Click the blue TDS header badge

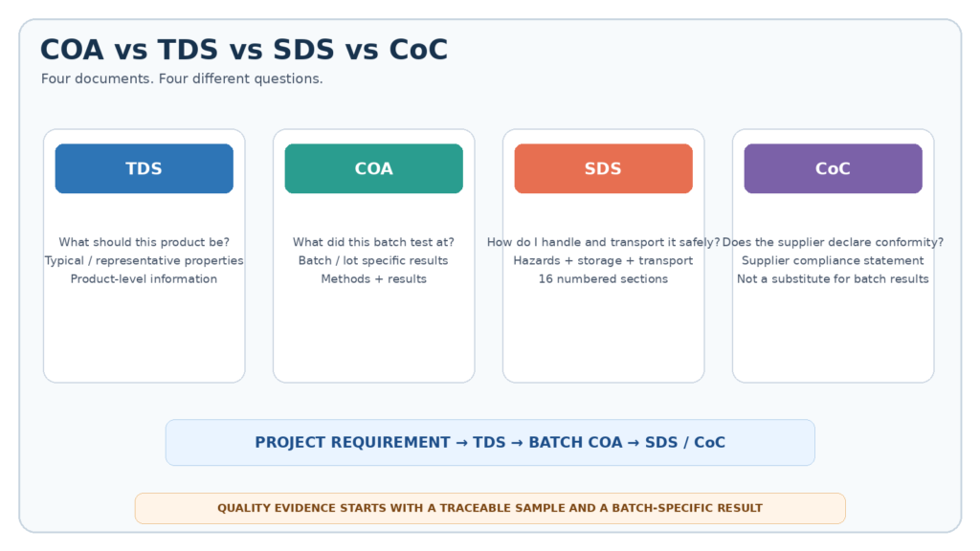(144, 168)
